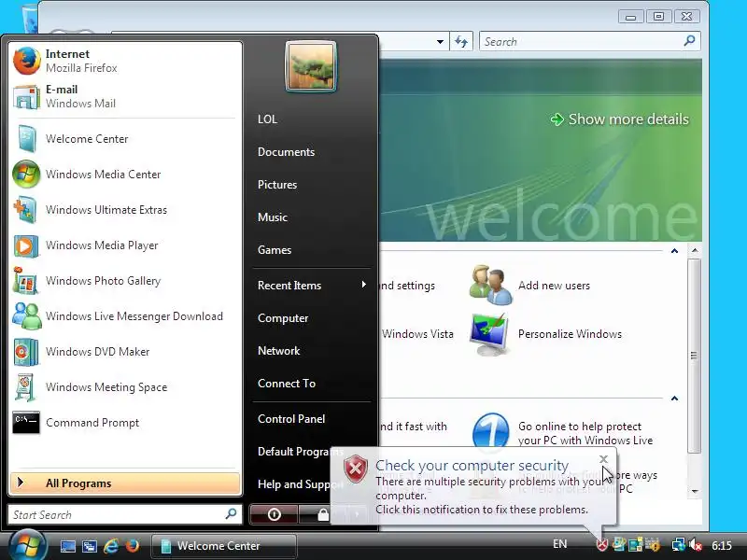Open the Welcome Center program icon
Viewport: 747px width, 560px height.
tap(125, 138)
